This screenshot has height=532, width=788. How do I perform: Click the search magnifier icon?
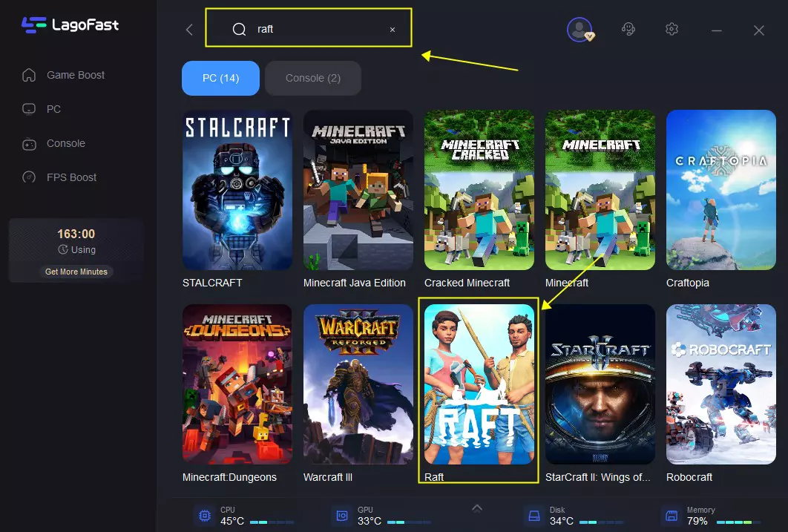pos(239,29)
